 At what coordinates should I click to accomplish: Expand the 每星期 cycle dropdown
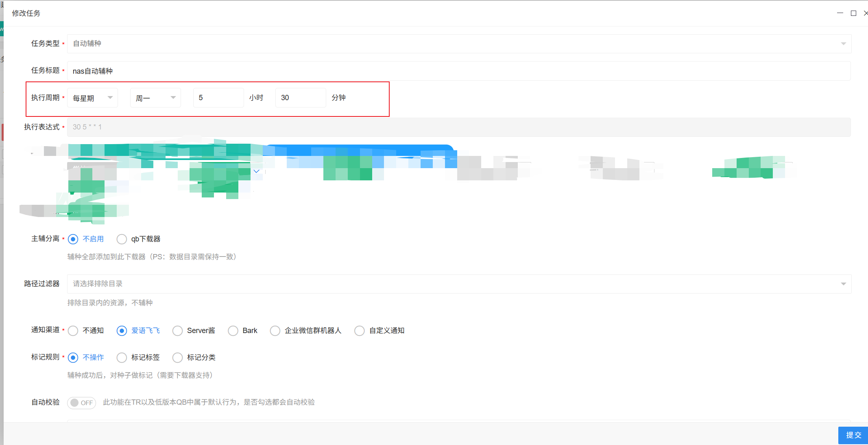pyautogui.click(x=110, y=98)
